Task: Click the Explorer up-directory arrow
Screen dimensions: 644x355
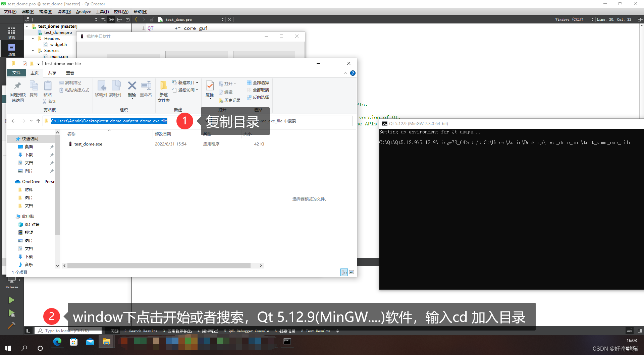Action: [38, 121]
